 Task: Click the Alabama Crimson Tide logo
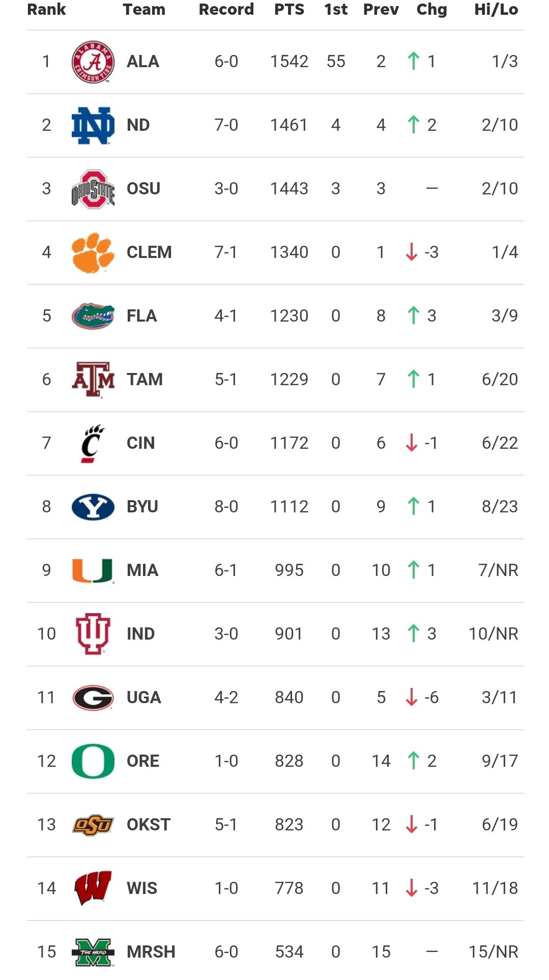click(93, 62)
